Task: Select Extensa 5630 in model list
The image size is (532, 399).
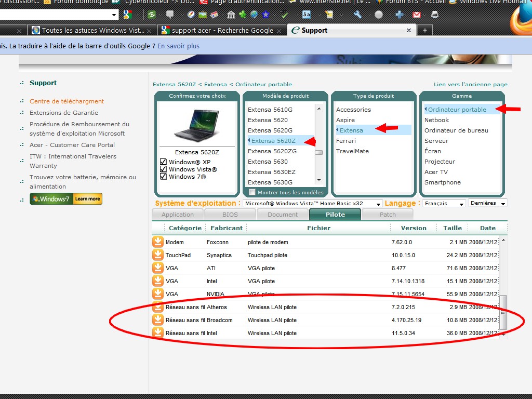Action: coord(268,162)
